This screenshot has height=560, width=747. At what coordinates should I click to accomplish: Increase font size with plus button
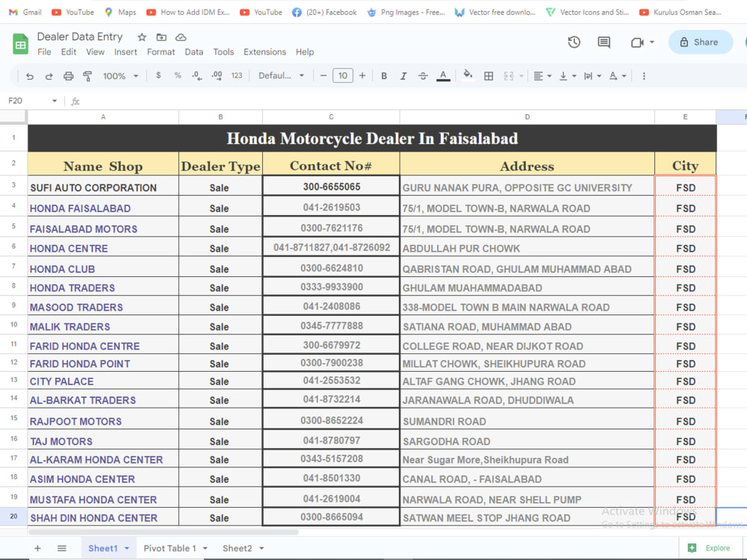[362, 75]
